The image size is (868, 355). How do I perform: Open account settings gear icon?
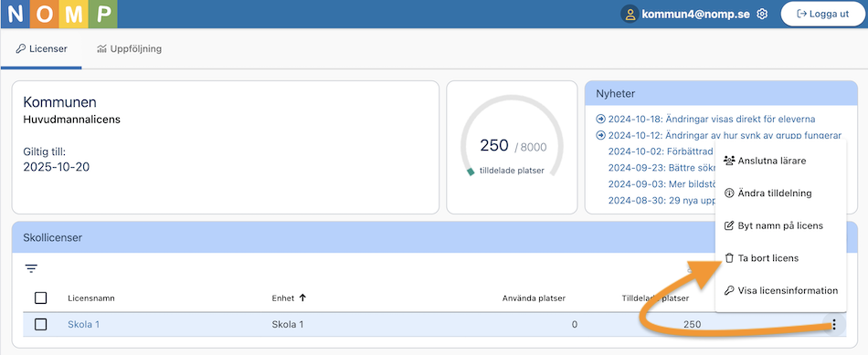pos(762,15)
